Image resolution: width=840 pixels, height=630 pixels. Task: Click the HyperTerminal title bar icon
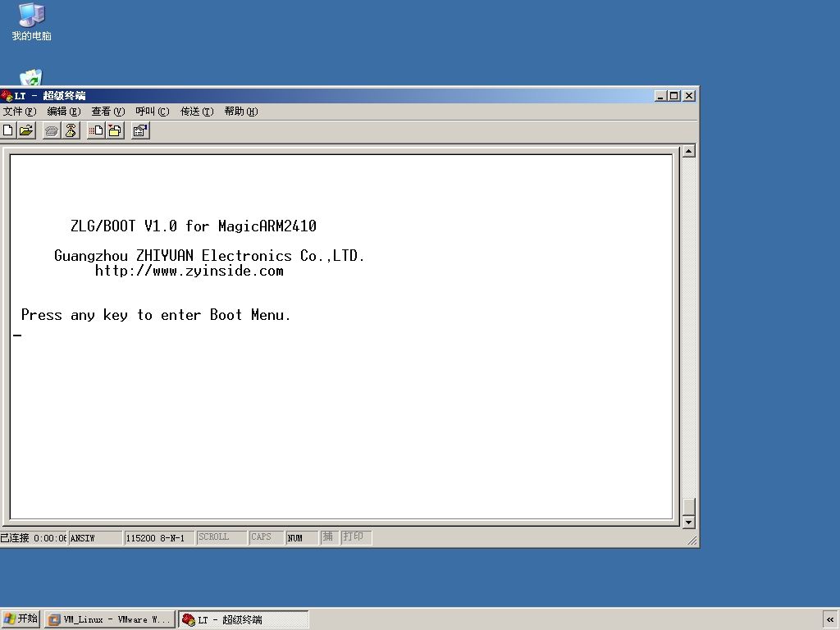(7, 96)
